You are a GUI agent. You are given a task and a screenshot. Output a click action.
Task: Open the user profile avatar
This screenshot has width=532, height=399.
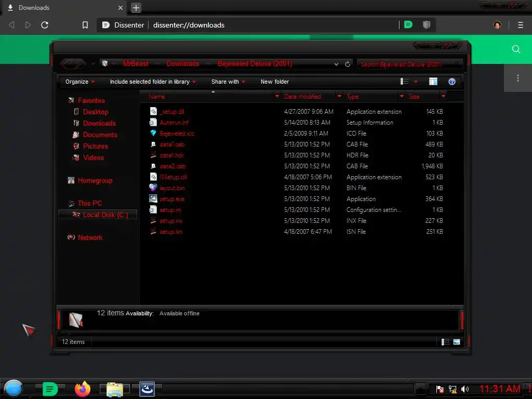pos(497,25)
